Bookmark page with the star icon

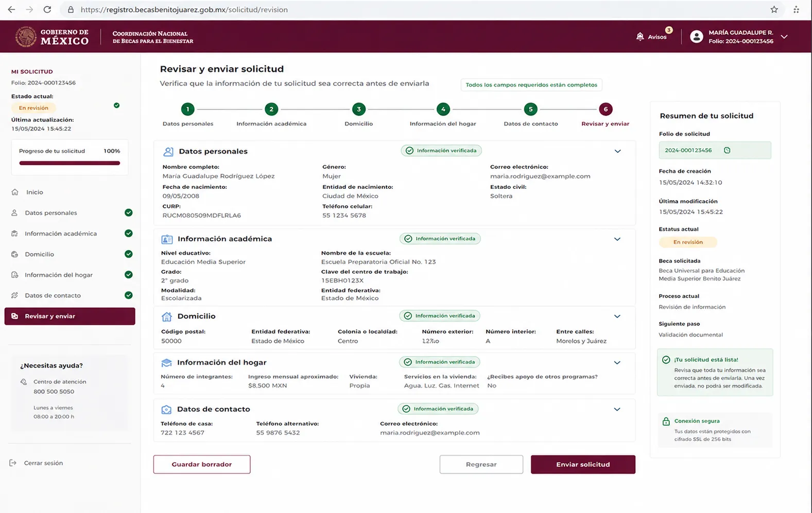click(774, 9)
